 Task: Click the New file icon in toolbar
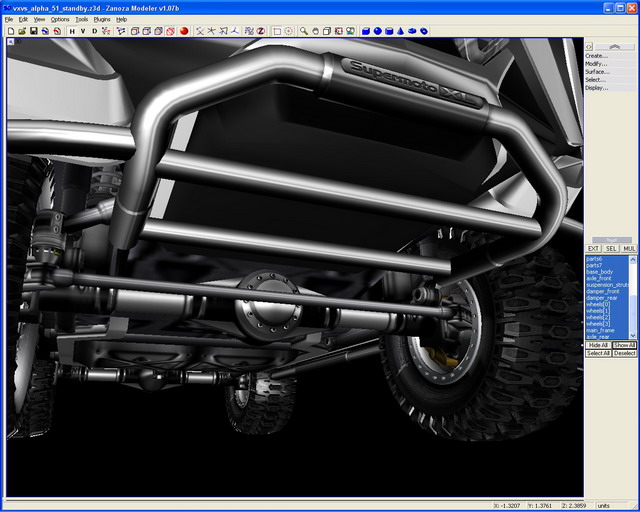tap(10, 31)
